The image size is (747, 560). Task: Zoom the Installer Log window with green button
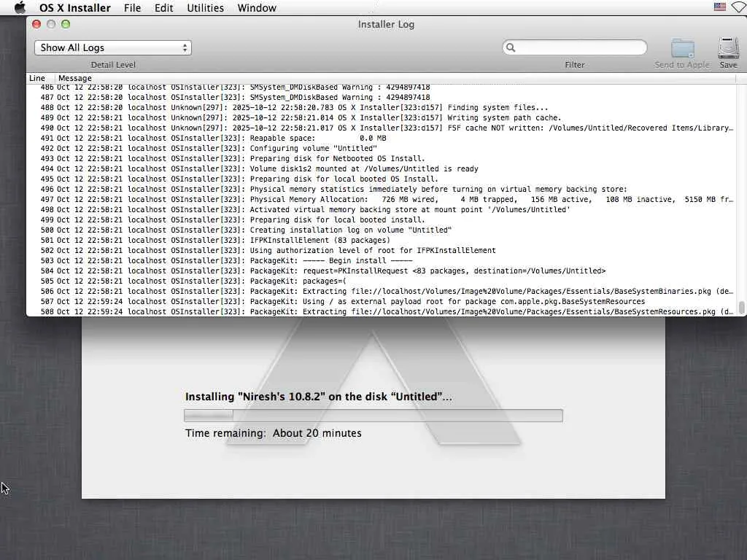point(66,24)
